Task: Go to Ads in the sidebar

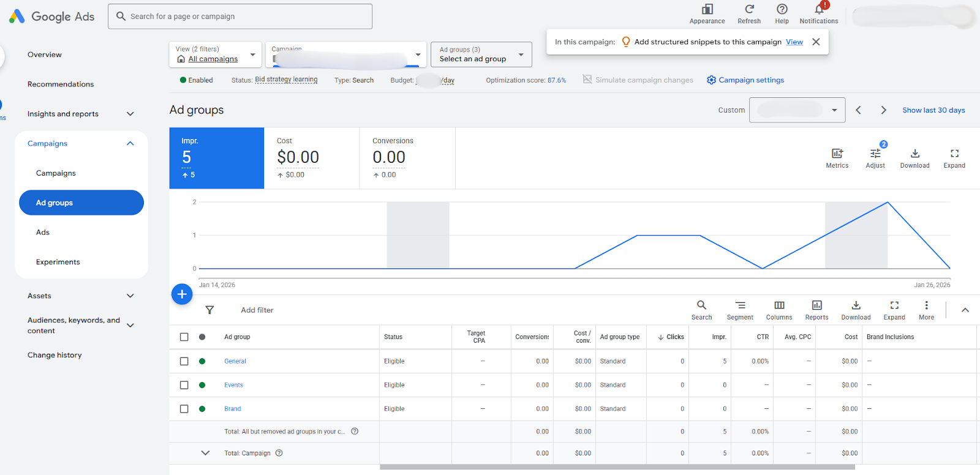Action: [43, 233]
